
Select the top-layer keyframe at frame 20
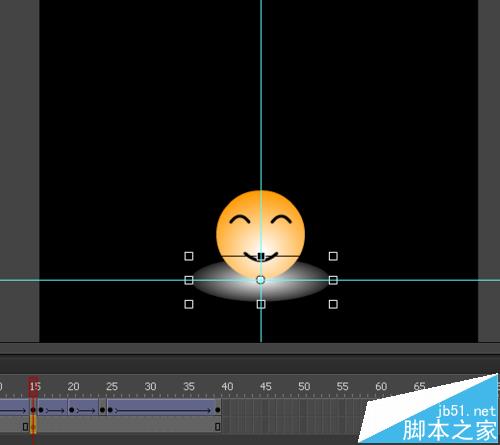(x=72, y=410)
